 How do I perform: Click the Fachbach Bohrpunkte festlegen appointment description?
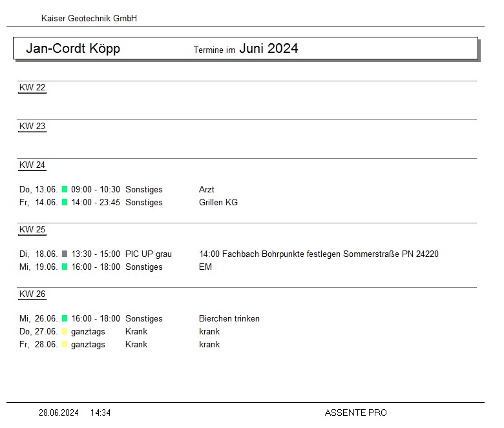319,254
